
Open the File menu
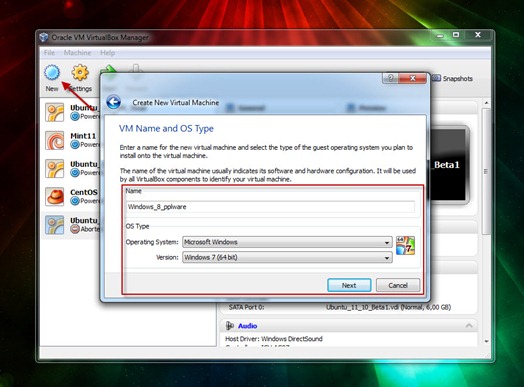coord(49,53)
